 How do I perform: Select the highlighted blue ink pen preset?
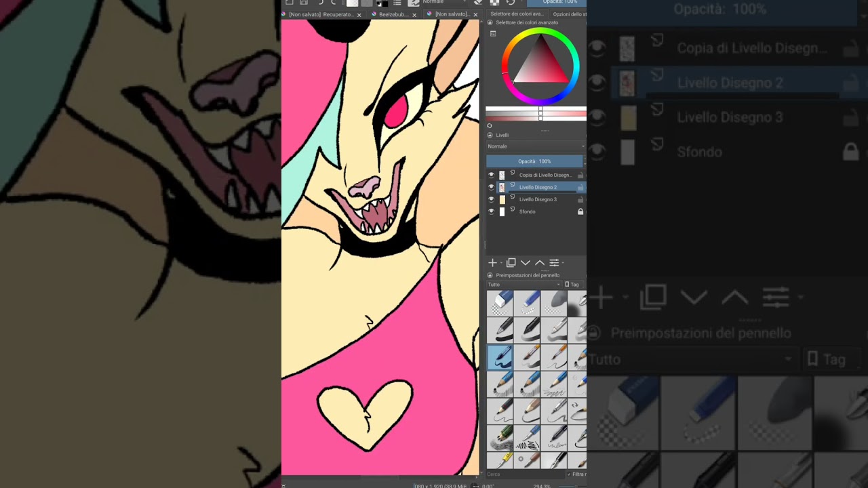pos(500,357)
